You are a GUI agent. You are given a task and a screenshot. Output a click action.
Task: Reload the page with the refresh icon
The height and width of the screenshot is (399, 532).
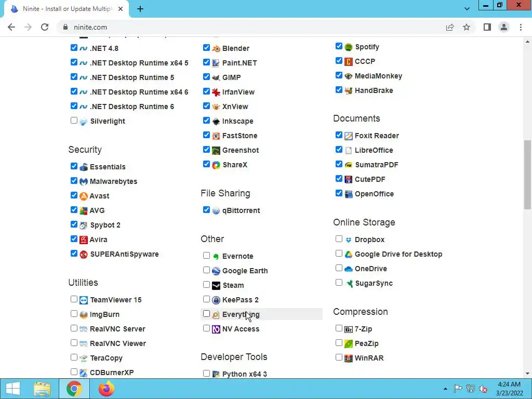(x=45, y=27)
